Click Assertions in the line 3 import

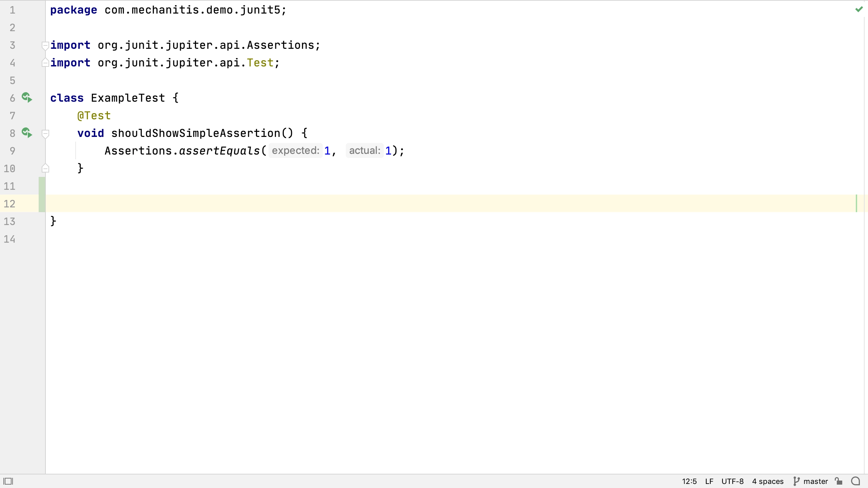tap(281, 45)
